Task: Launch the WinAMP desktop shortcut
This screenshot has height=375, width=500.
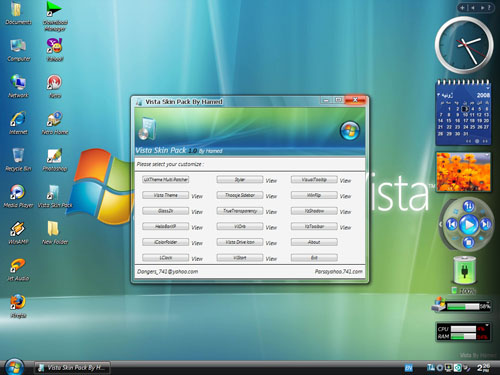Action: (18, 233)
